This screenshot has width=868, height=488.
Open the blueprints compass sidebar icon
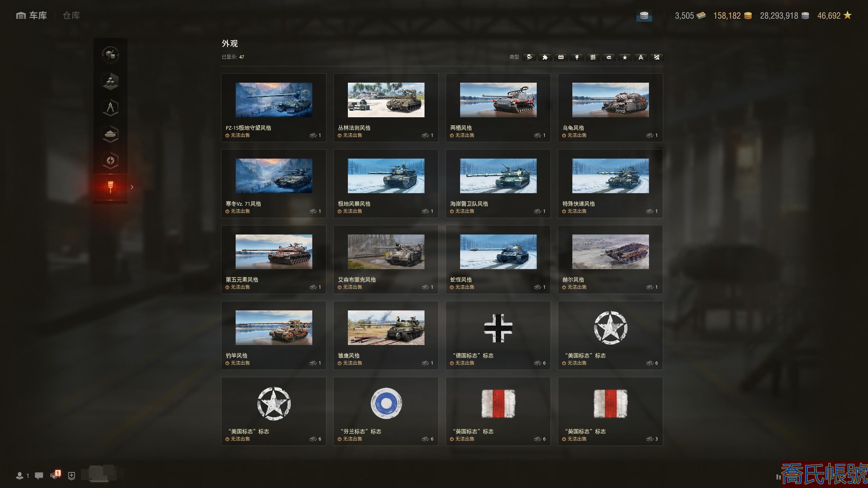click(x=110, y=108)
